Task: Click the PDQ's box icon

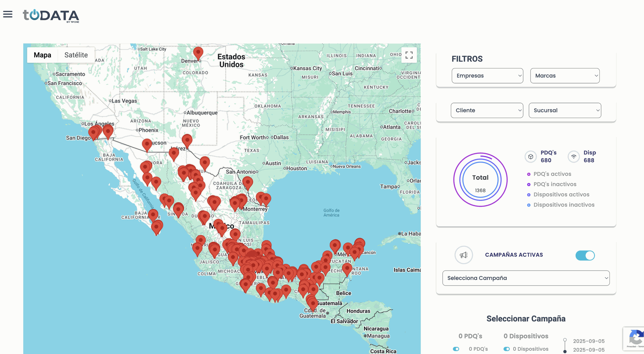Action: [x=531, y=157]
